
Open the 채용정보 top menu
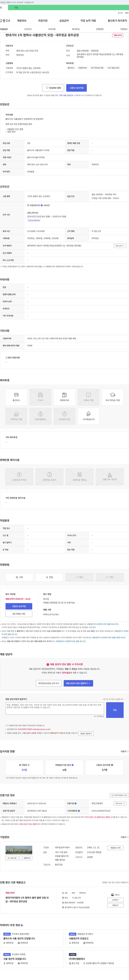click(x=22, y=21)
